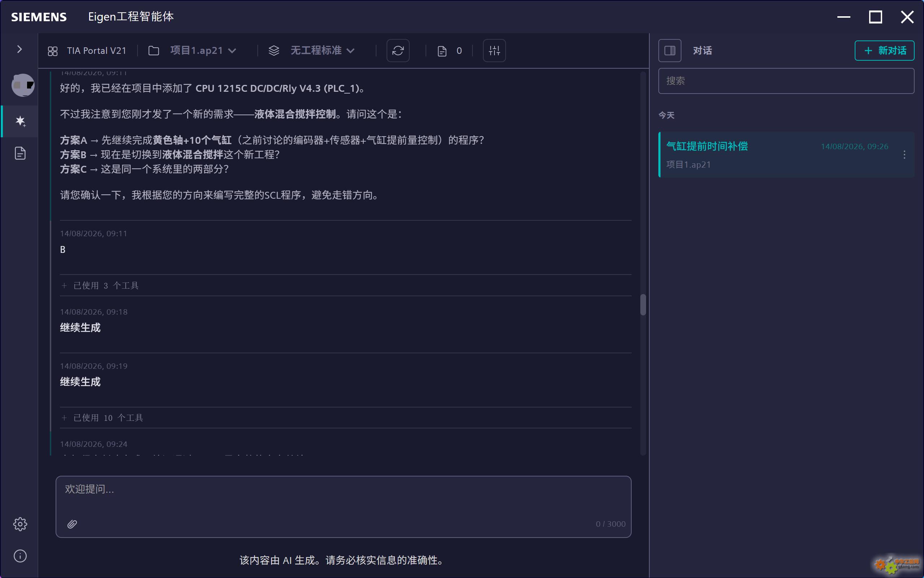
Task: Click the 方案C option text
Action: pos(144,169)
